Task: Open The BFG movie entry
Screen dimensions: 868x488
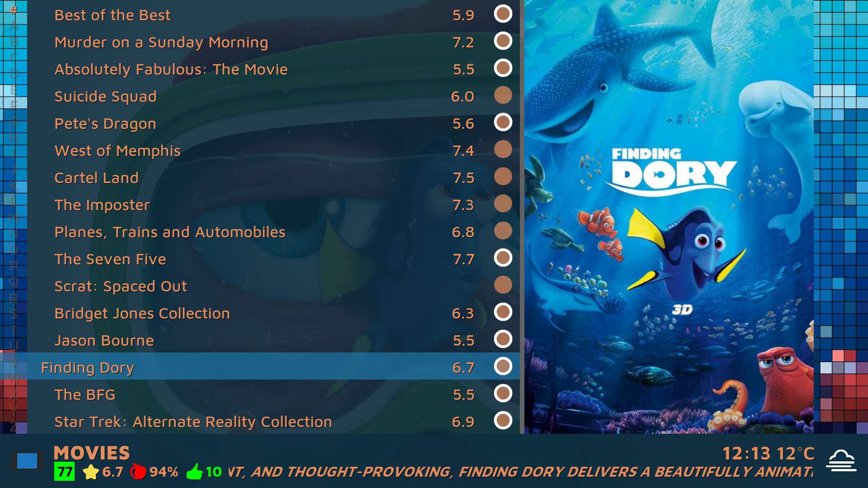Action: pyautogui.click(x=85, y=395)
